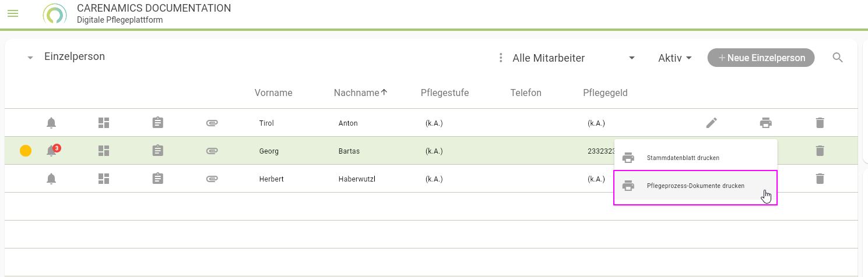Click the Neue Einzelperson button
Image resolution: width=868 pixels, height=277 pixels.
(x=761, y=58)
